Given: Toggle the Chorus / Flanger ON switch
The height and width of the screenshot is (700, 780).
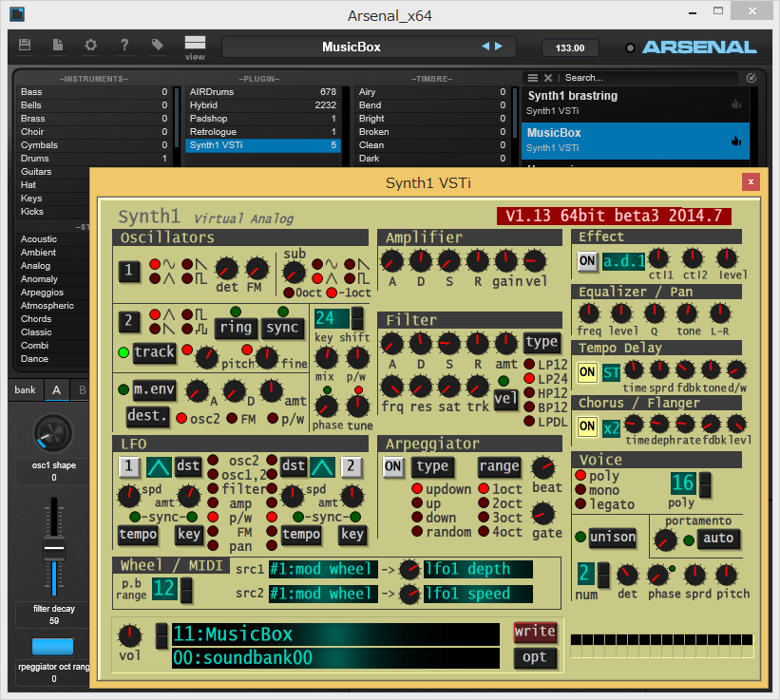Looking at the screenshot, I should tap(587, 426).
